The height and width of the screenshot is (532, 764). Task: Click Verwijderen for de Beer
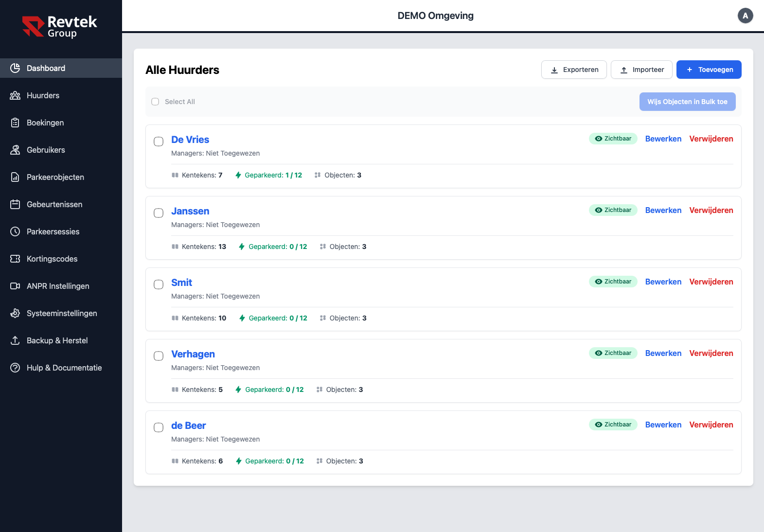(711, 425)
